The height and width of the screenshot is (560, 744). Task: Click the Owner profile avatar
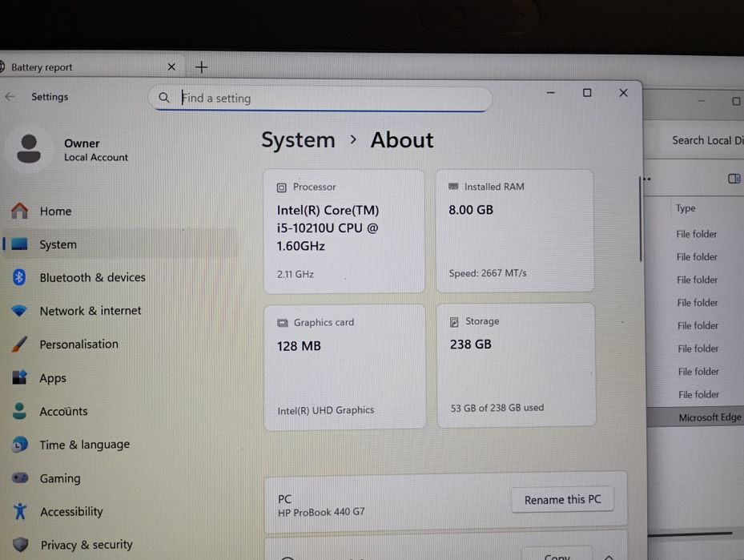pos(29,148)
